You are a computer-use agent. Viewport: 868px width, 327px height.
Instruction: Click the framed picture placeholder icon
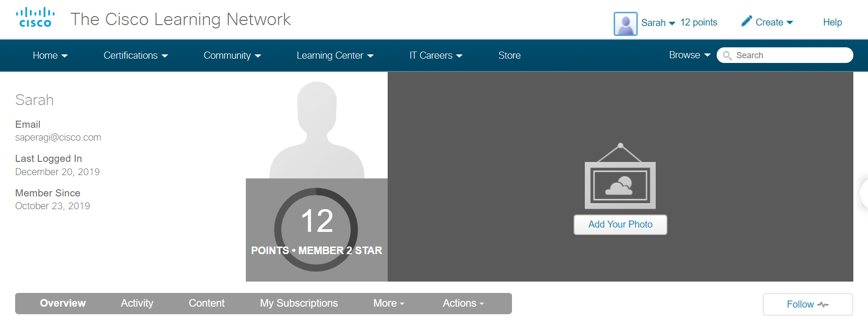[620, 176]
